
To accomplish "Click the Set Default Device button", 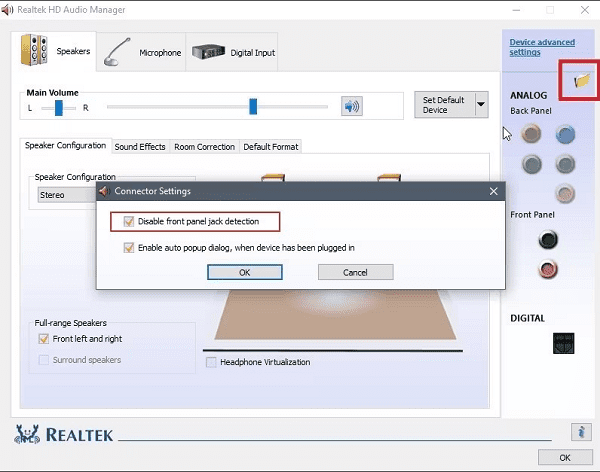I will [445, 105].
